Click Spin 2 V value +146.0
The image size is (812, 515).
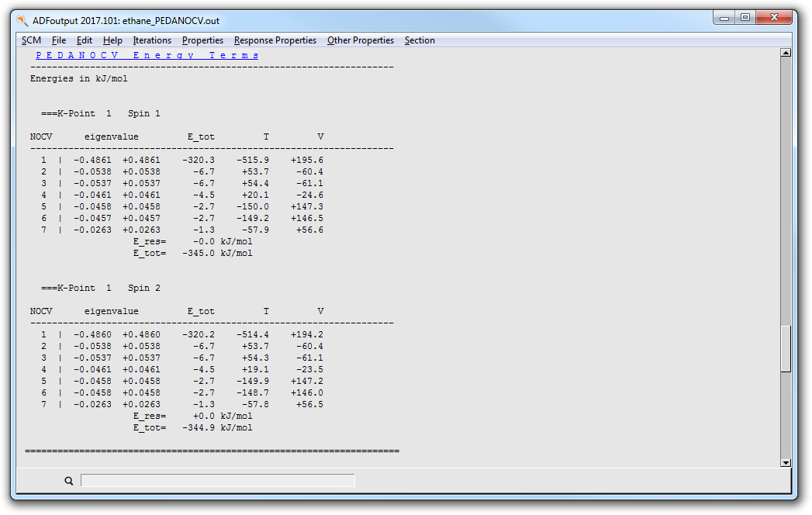307,393
